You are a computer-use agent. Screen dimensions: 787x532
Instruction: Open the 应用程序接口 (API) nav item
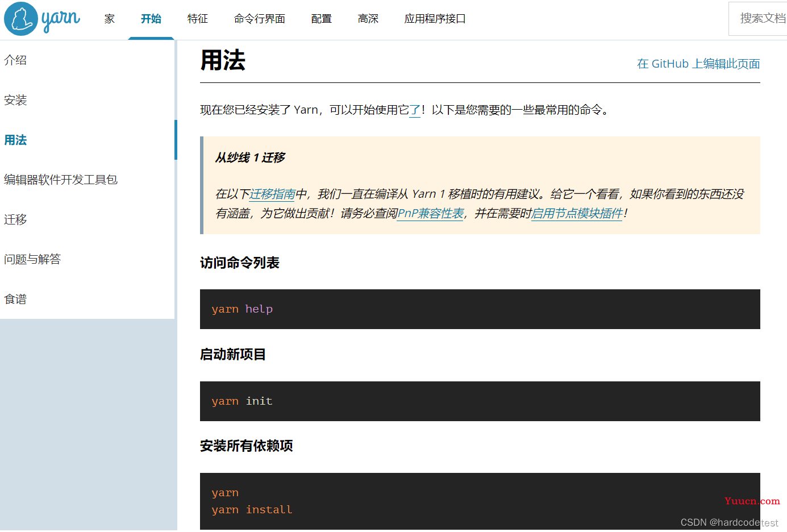click(435, 19)
